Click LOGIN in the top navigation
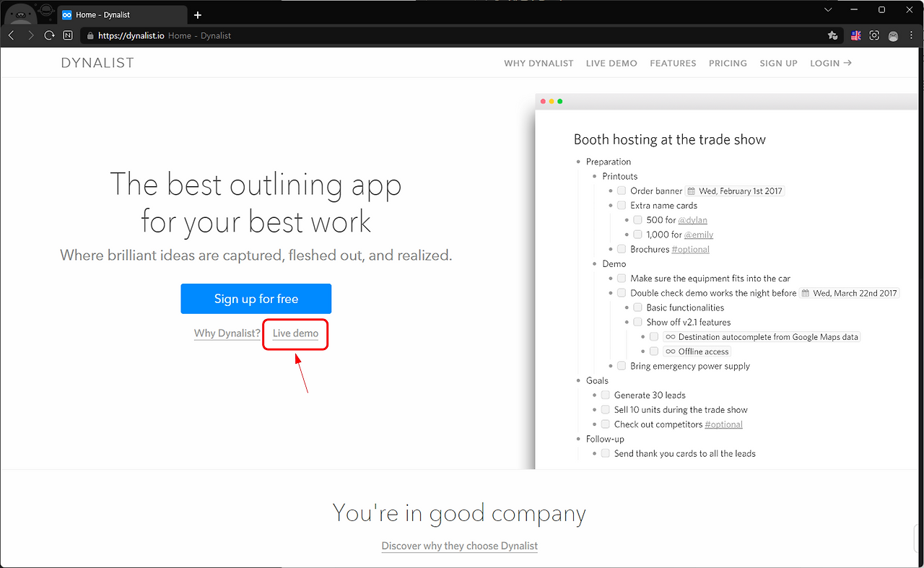This screenshot has height=568, width=924. [831, 64]
